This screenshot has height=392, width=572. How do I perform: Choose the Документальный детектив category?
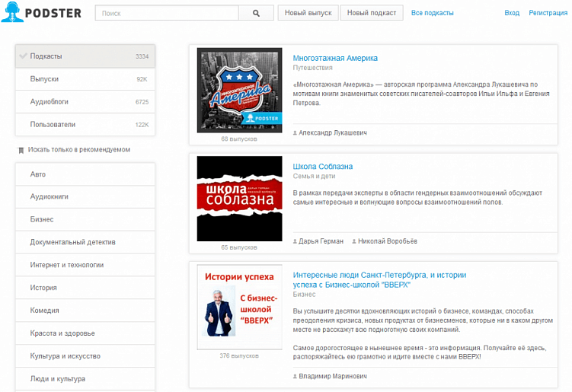point(85,242)
